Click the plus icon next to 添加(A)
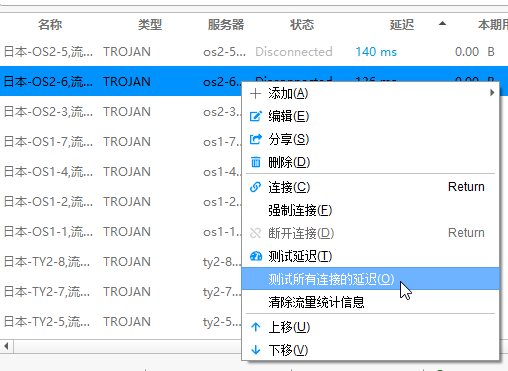 [x=255, y=94]
